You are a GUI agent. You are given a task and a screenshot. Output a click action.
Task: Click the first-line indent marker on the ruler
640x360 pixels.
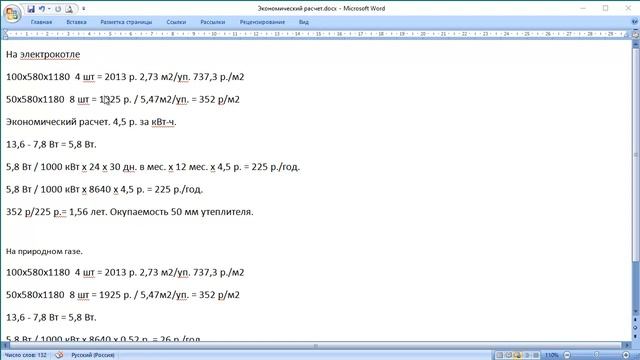pyautogui.click(x=5, y=31)
